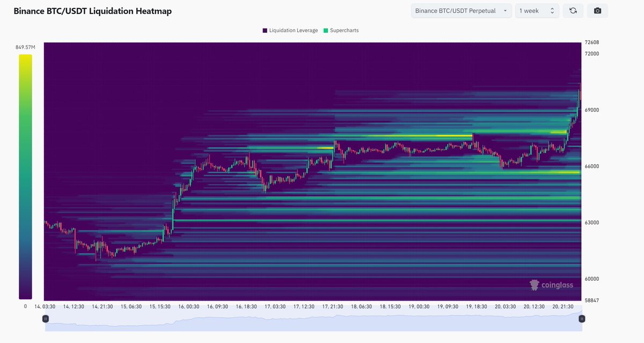Click the 17, 12:30 time axis label
Viewport: 644px width, 343px height.
[x=304, y=306]
